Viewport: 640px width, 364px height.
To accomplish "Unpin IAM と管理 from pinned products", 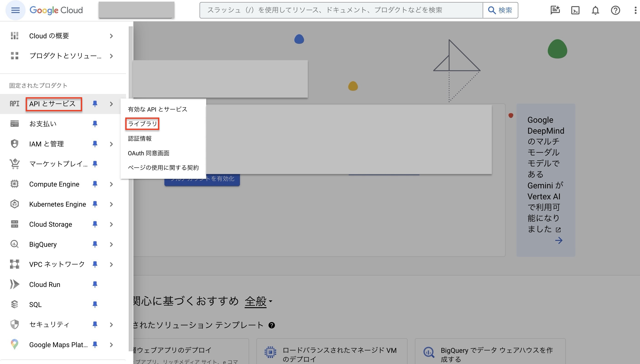I will pos(95,144).
